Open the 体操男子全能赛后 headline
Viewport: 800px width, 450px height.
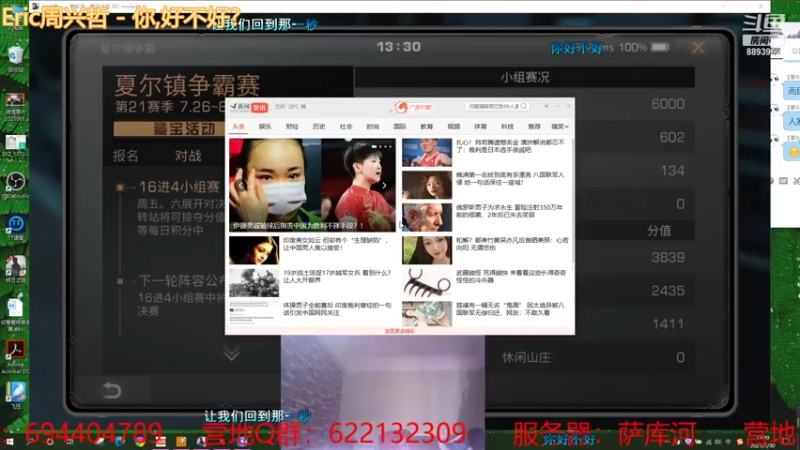337,309
